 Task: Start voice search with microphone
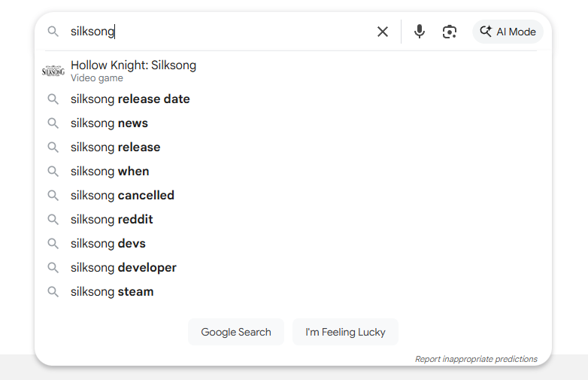pos(420,32)
